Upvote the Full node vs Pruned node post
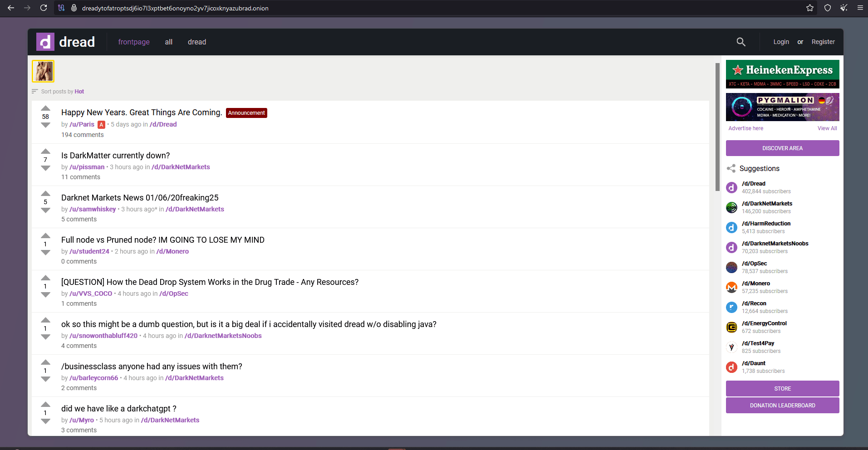The image size is (868, 450). pos(45,235)
